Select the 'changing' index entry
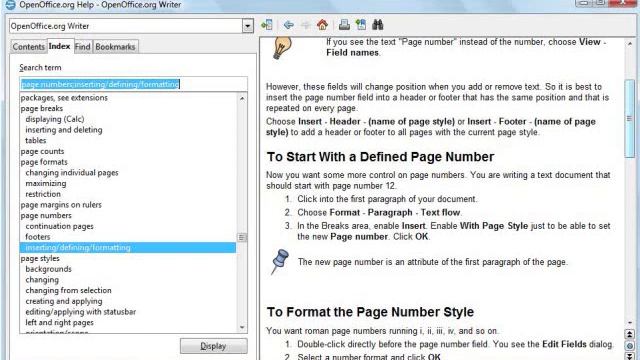 click(x=42, y=280)
